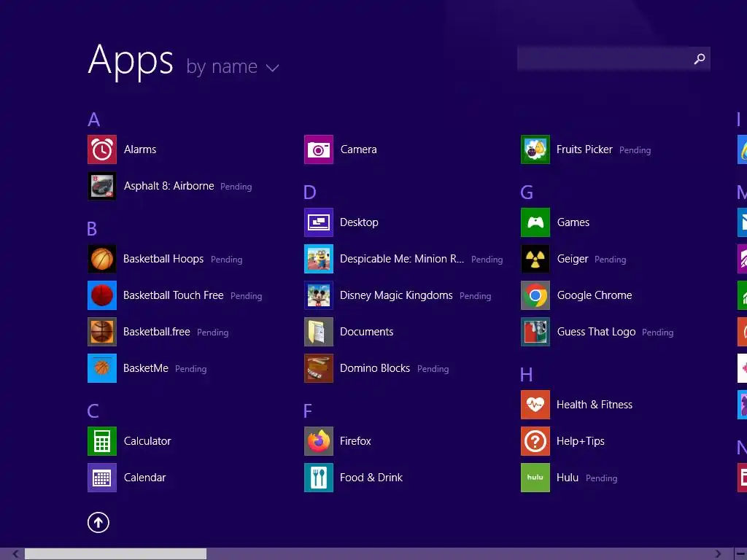This screenshot has width=747, height=560.
Task: Open Guess That Logo icon
Action: 535,332
